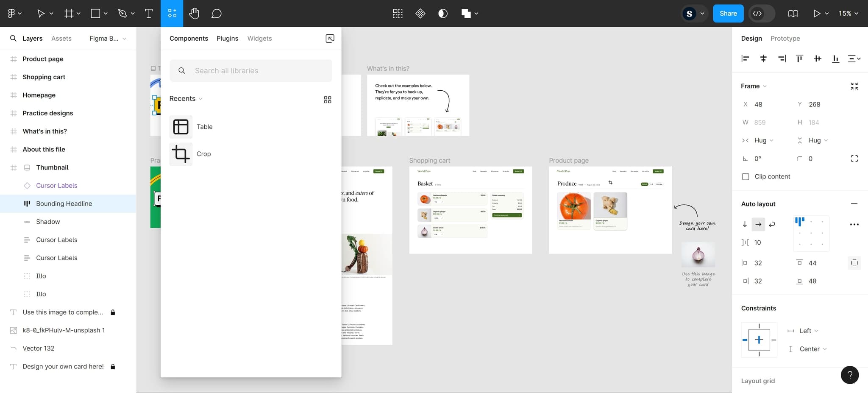Viewport: 868px width, 393px height.
Task: Click the create component icon
Action: (x=420, y=14)
